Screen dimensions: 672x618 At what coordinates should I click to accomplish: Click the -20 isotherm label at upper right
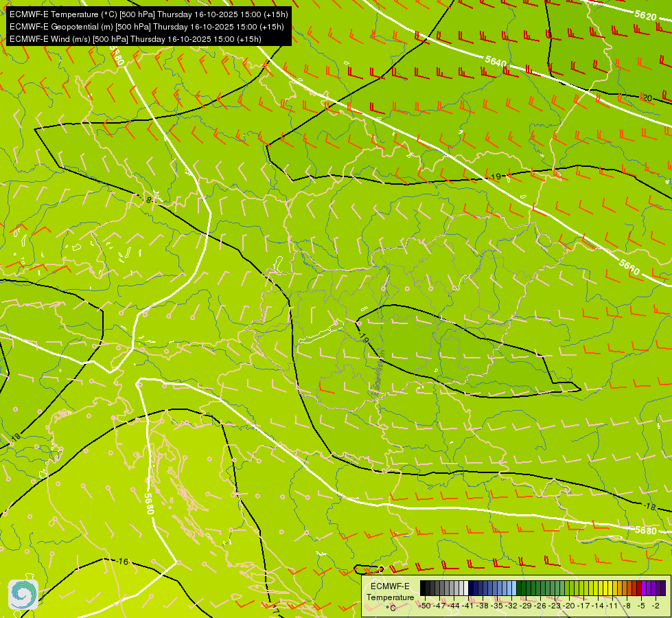coord(647,98)
